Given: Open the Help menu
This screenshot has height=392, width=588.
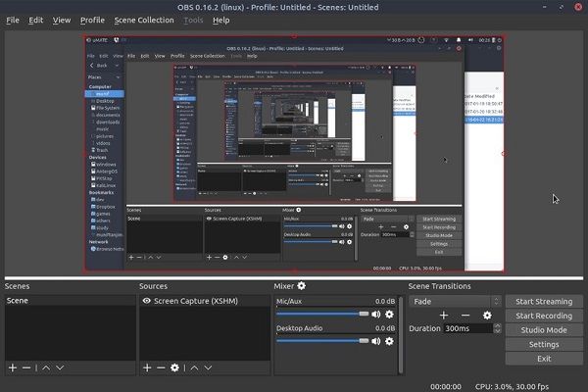Looking at the screenshot, I should coord(220,21).
